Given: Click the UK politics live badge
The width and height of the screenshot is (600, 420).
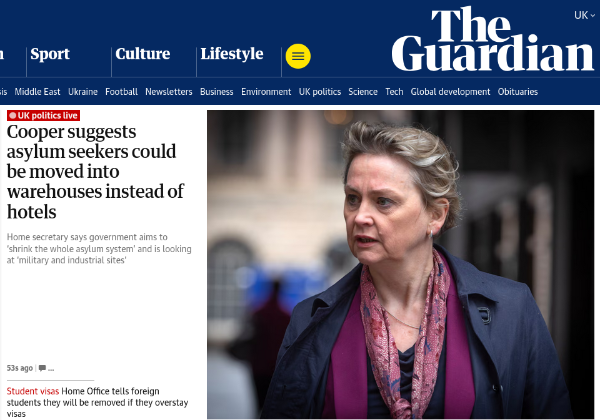Looking at the screenshot, I should pos(43,116).
